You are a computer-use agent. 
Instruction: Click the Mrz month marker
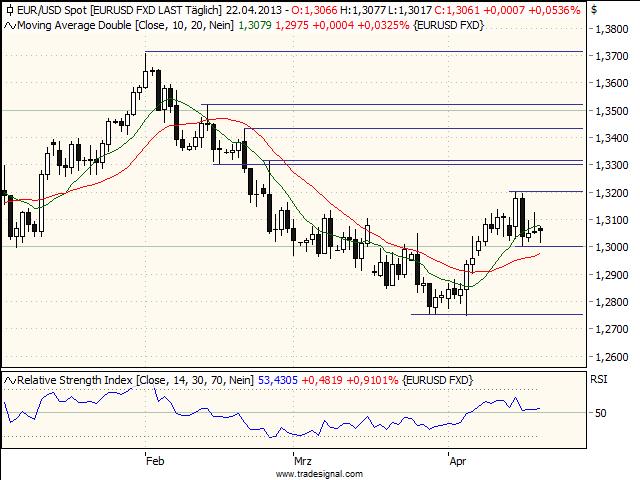pos(303,461)
